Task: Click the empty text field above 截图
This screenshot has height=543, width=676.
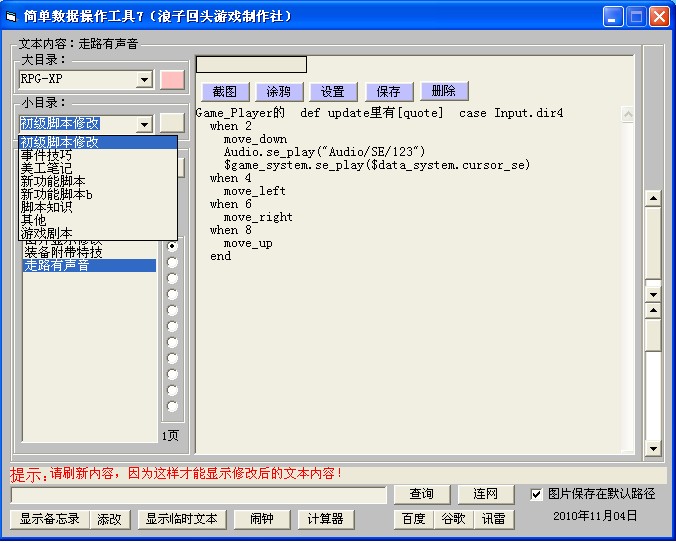Action: click(x=251, y=65)
